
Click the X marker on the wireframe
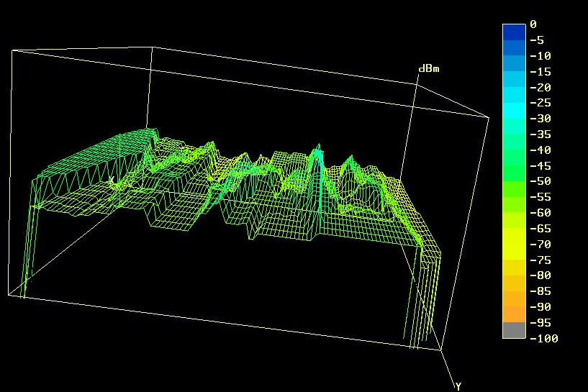(112, 181)
